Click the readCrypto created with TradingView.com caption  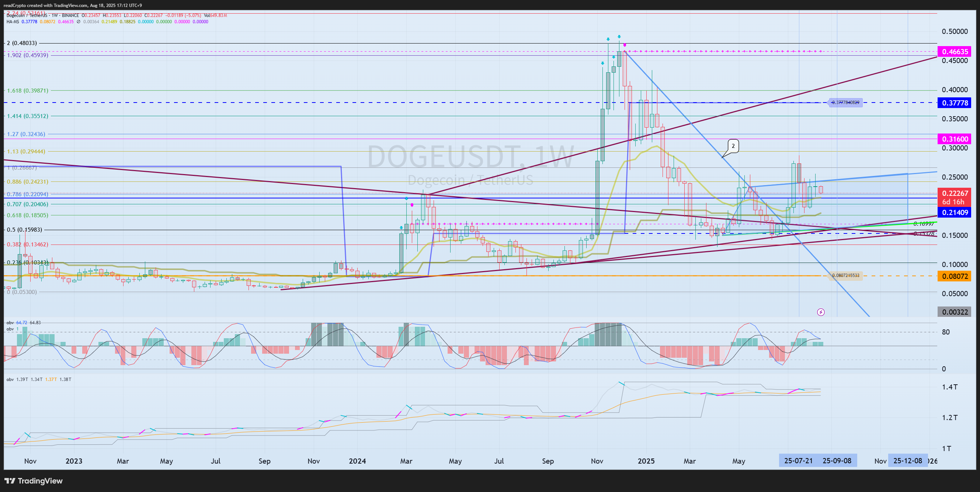tap(73, 5)
